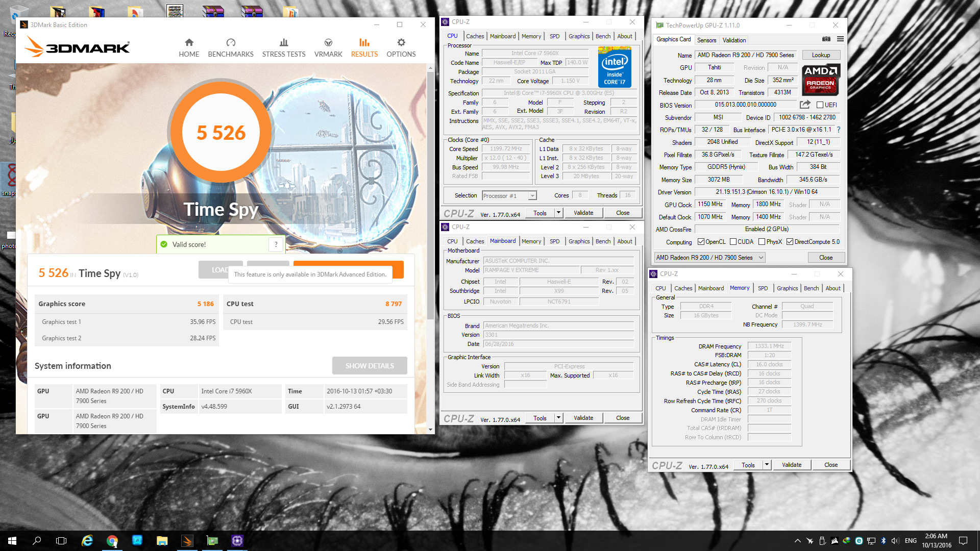Toggle the UEFI checkbox in GPU-Z
The image size is (980, 551).
point(820,105)
